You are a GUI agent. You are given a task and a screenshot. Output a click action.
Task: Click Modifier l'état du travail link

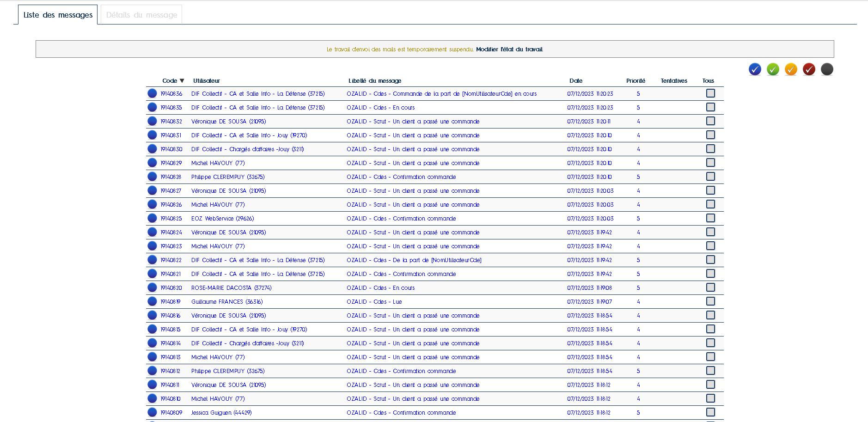pyautogui.click(x=509, y=49)
